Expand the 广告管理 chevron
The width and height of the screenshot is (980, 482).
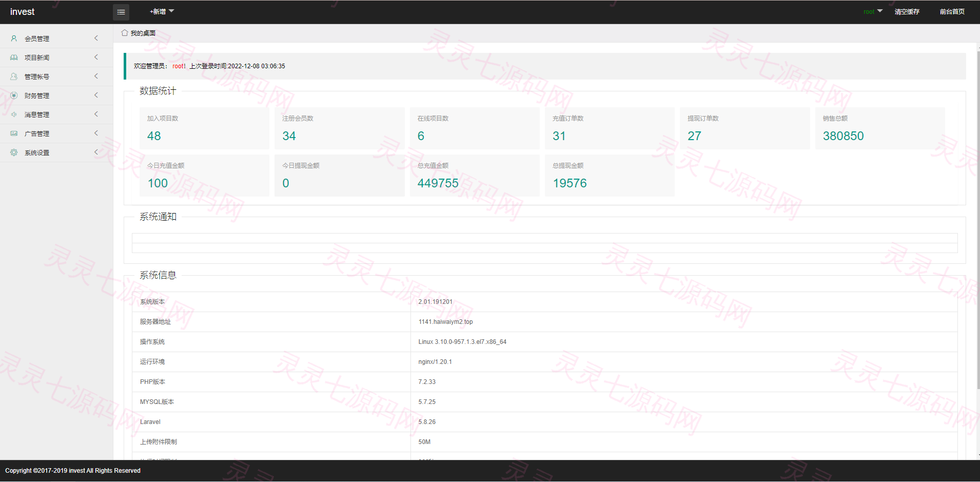pos(96,133)
